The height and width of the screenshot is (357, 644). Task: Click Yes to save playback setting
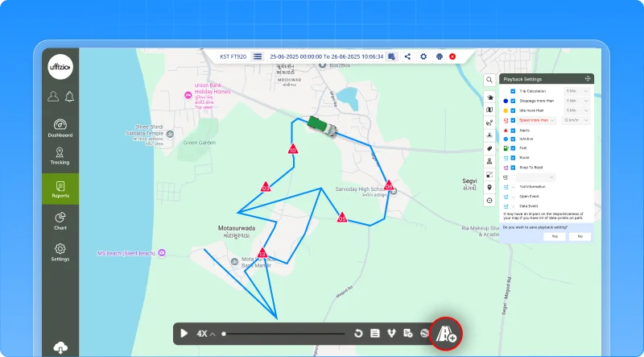tap(555, 236)
